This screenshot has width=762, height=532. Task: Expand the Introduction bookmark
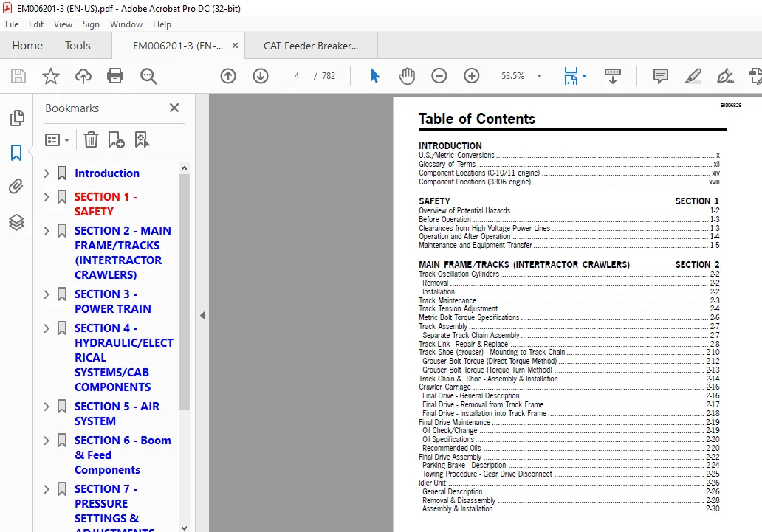[47, 173]
